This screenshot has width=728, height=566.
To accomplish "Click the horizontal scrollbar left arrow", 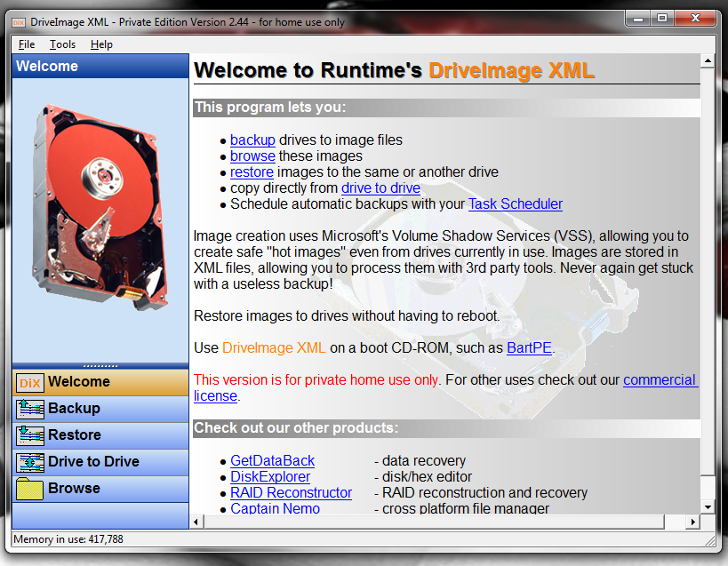I will click(196, 522).
